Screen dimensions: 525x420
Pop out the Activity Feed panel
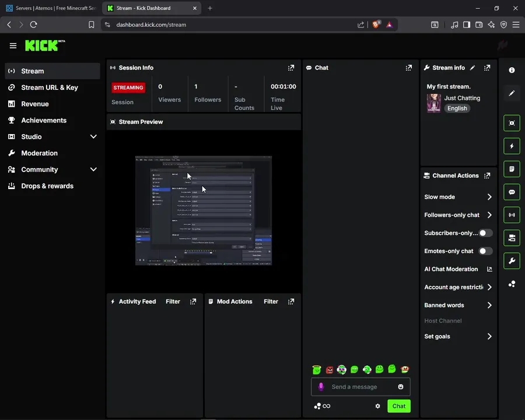pyautogui.click(x=193, y=302)
